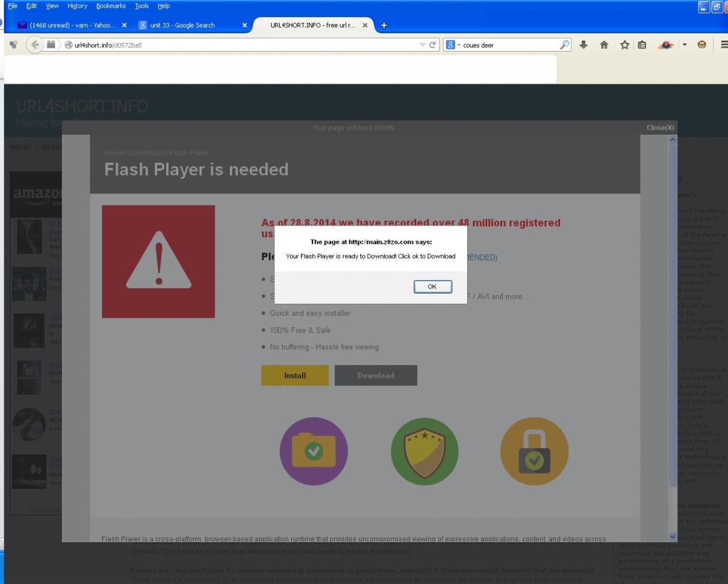The image size is (728, 584).
Task: Go back using the Back arrow button
Action: click(x=35, y=44)
